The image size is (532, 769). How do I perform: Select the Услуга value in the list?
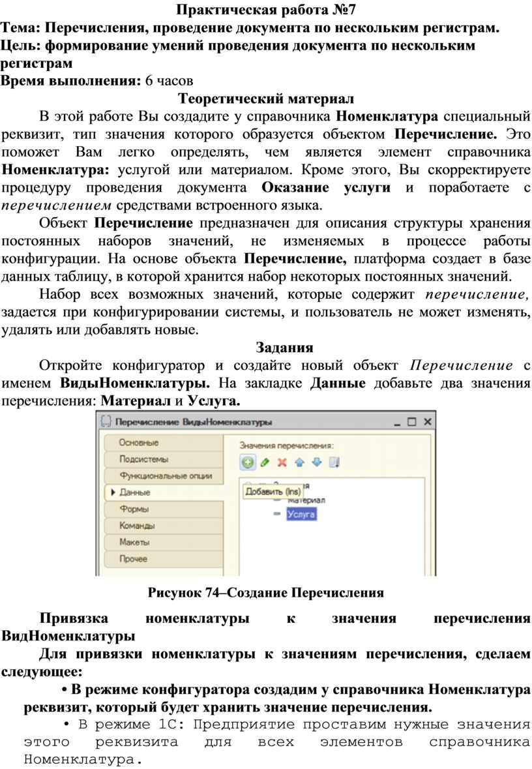[301, 514]
